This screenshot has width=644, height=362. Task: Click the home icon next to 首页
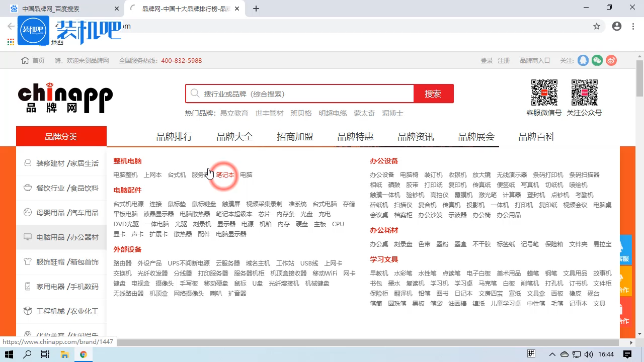[x=24, y=60]
